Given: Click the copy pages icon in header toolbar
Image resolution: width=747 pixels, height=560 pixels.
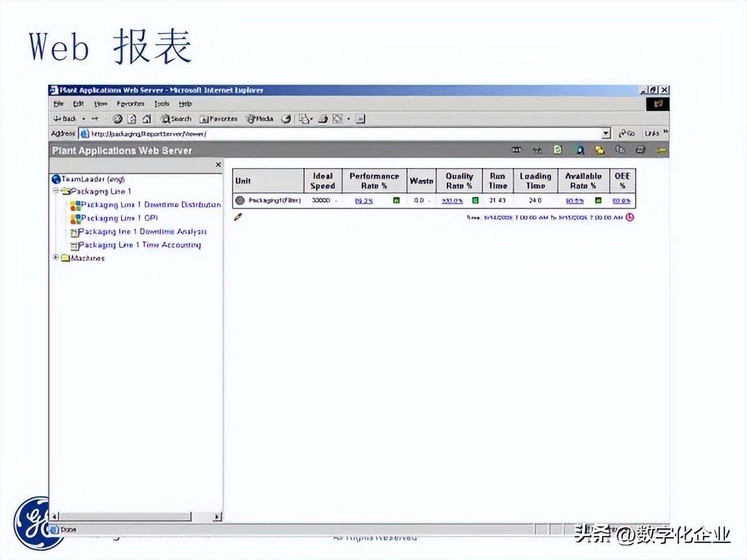Looking at the screenshot, I should pos(620,150).
